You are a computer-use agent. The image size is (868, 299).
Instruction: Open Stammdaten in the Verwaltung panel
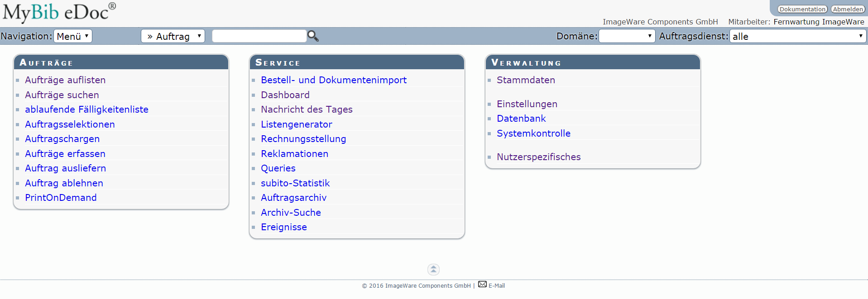526,80
